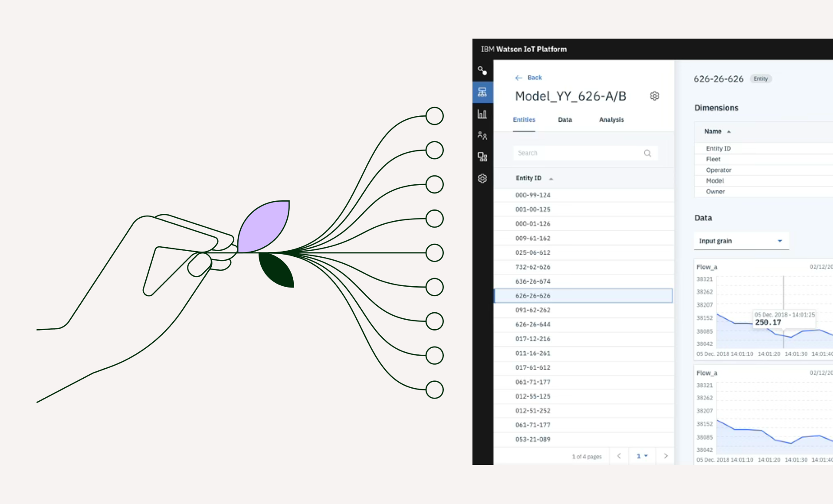Open platform settings via the sidebar gear icon
This screenshot has width=833, height=504.
pos(482,179)
